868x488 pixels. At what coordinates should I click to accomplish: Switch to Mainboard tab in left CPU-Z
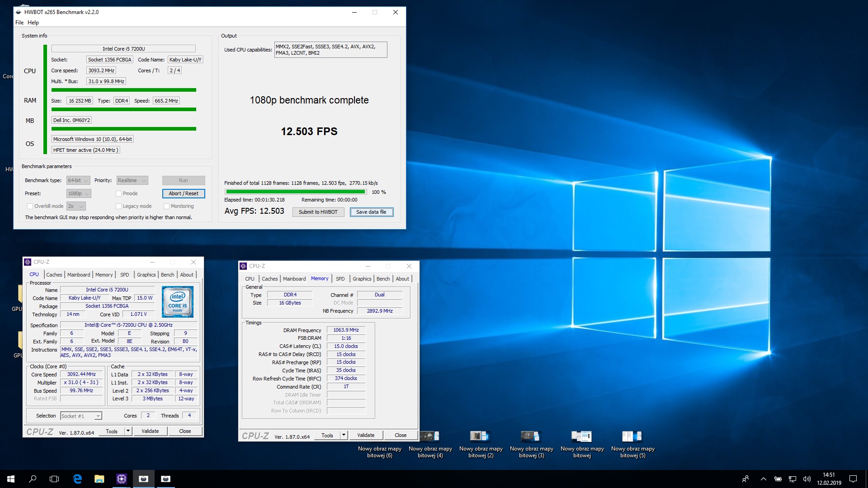(79, 275)
